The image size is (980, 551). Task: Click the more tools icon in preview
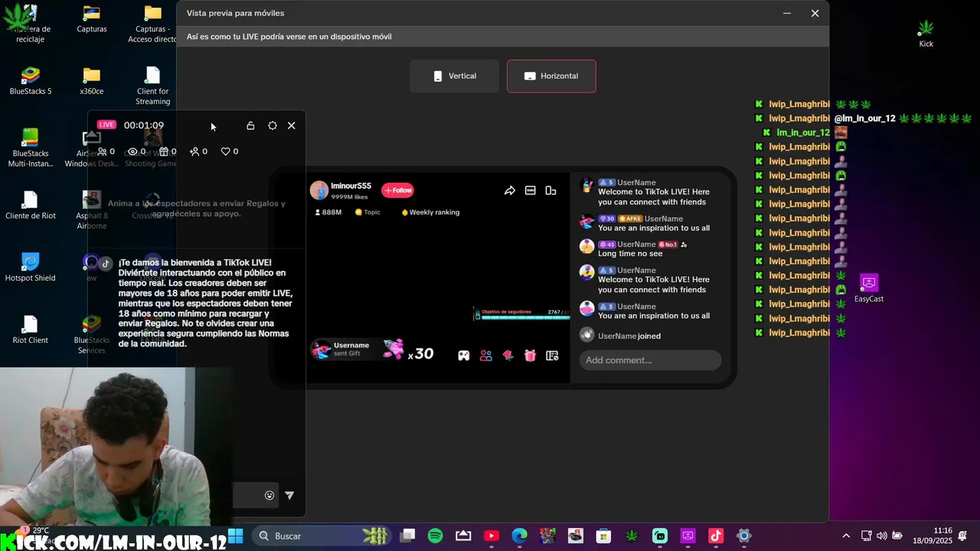(552, 355)
